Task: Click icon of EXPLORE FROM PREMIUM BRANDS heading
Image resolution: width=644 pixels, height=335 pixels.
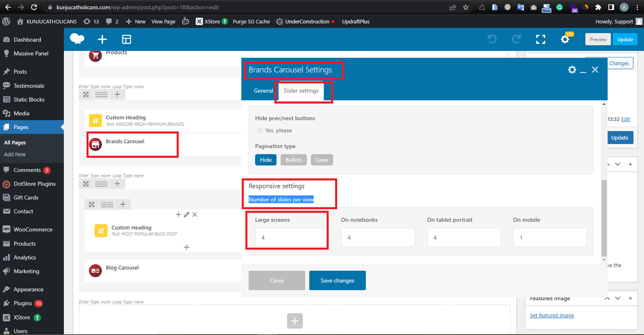Action: click(x=95, y=120)
